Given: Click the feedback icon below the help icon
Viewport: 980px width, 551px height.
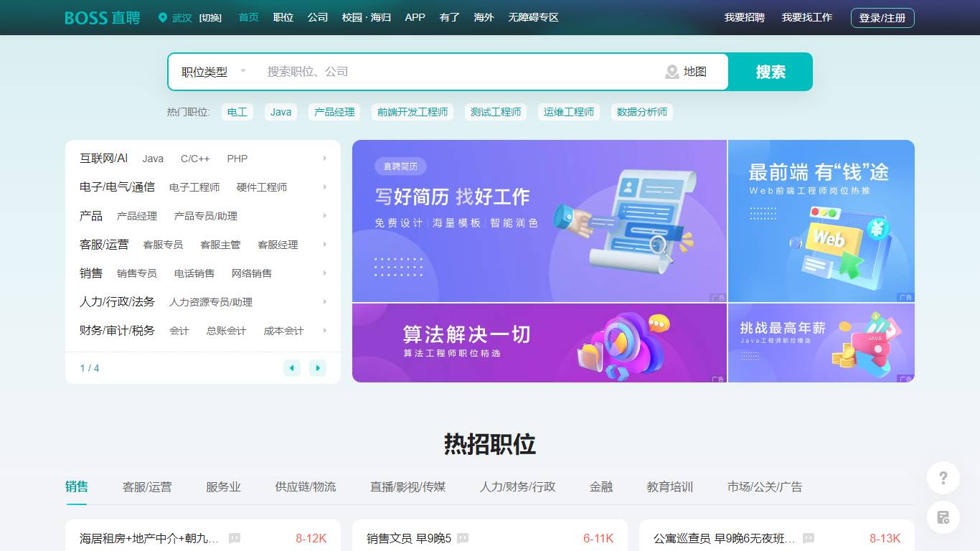Looking at the screenshot, I should coord(943,517).
